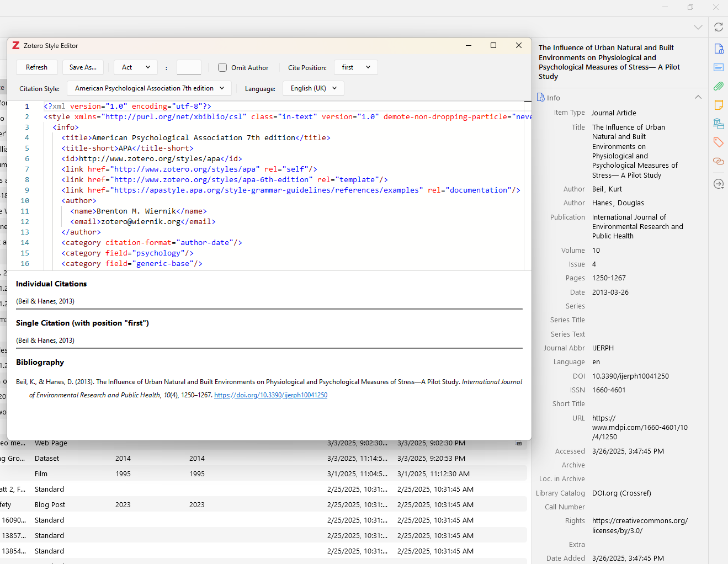The height and width of the screenshot is (564, 728).
Task: Click the Date value 2013-03-26
Action: [610, 292]
